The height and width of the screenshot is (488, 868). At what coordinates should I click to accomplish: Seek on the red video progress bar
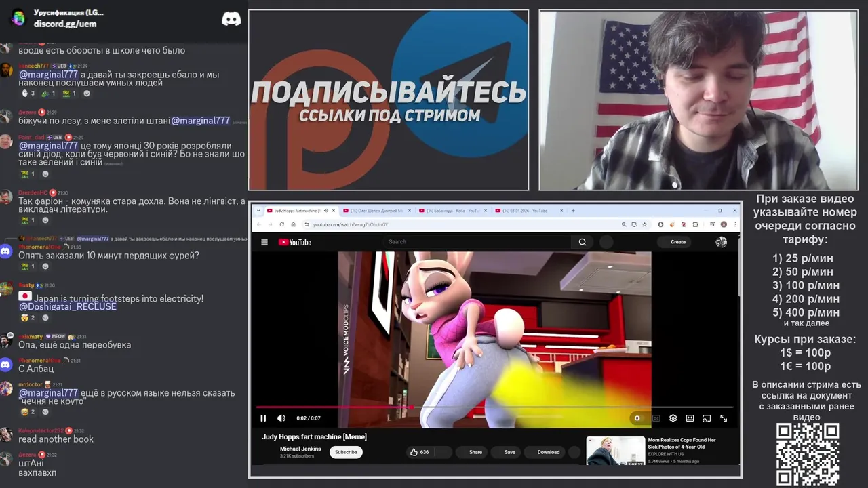tap(495, 407)
